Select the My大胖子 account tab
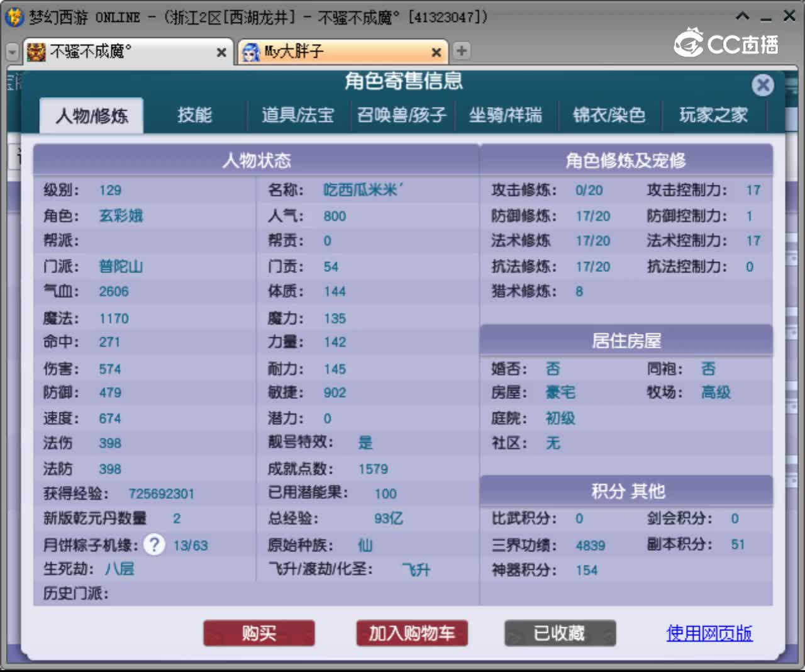Screen dimensions: 805x672 click(x=343, y=52)
